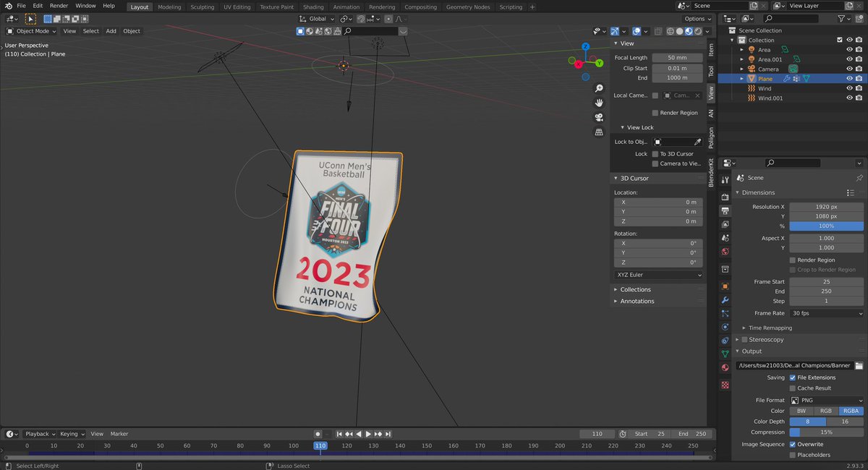
Task: Uncheck Overwrite image sequence checkbox
Action: tap(793, 444)
